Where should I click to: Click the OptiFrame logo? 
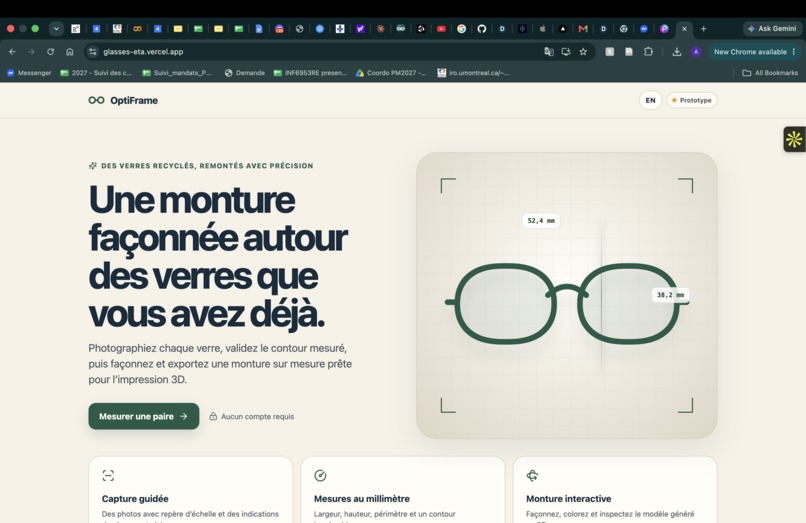click(x=123, y=100)
